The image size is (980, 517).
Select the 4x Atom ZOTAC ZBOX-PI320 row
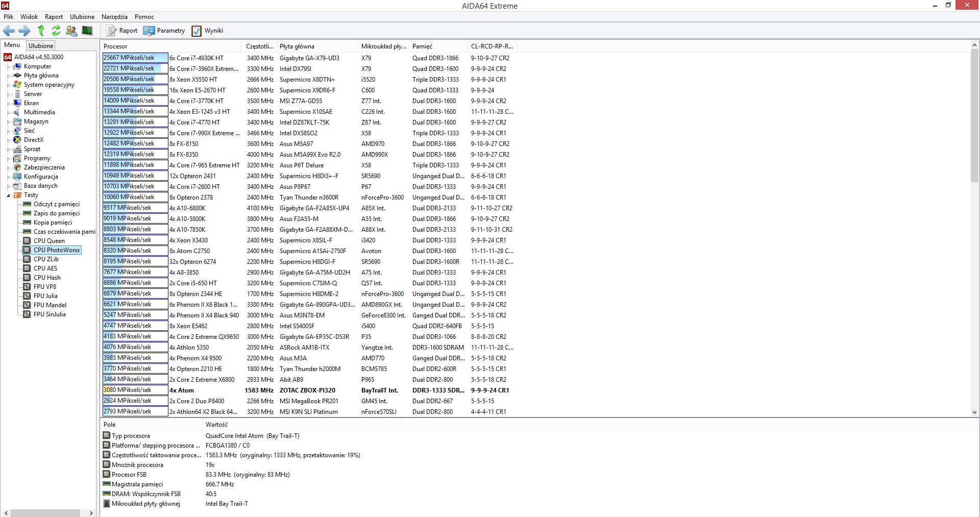click(309, 390)
